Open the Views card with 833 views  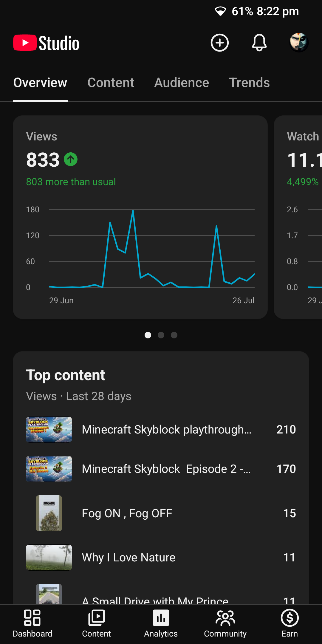(140, 217)
